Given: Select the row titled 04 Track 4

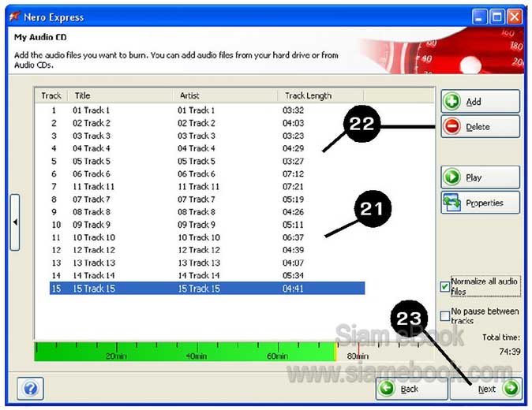Looking at the screenshot, I should coord(208,148).
